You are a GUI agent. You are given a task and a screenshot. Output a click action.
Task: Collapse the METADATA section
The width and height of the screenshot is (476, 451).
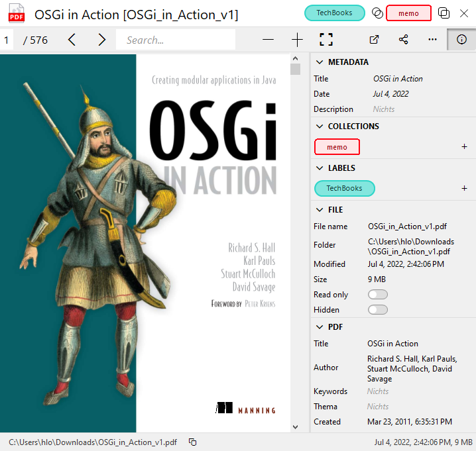[x=320, y=62]
